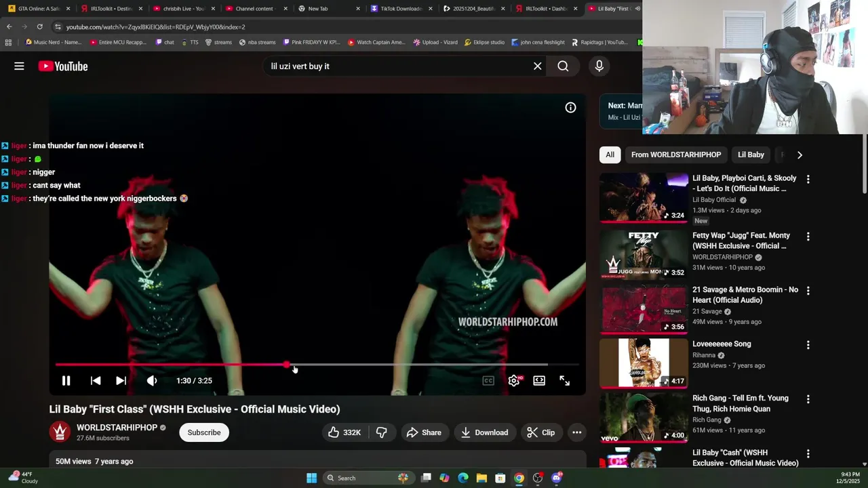868x488 pixels.
Task: Select the 'All' filter chip
Action: 610,155
